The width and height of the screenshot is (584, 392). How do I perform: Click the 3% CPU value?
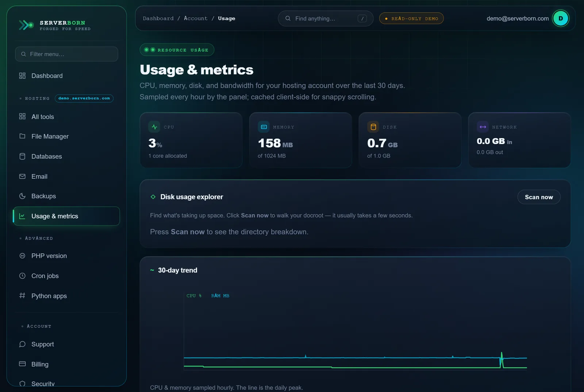155,143
